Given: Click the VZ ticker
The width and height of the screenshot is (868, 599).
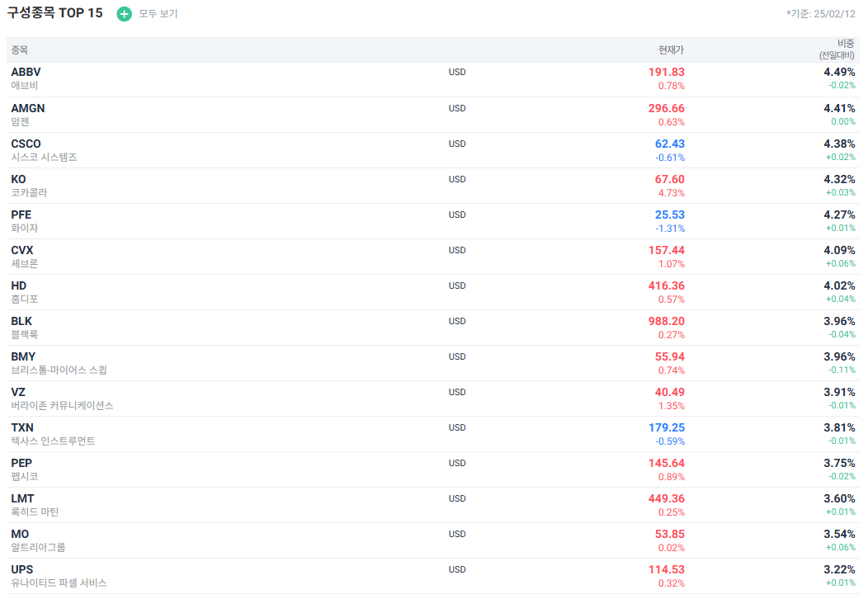Looking at the screenshot, I should pos(18,391).
